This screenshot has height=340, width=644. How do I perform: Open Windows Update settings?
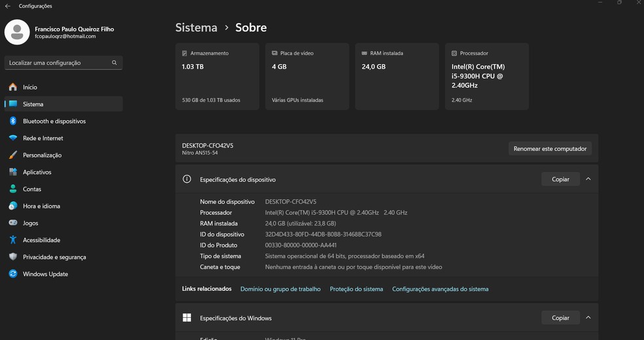click(x=45, y=274)
